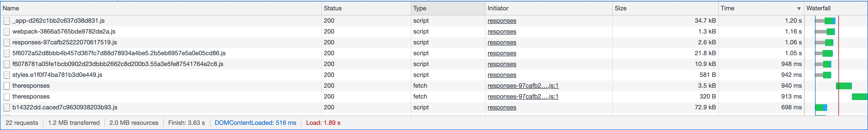Click blank icon of second theresponses fetch
The image size is (868, 130).
(6, 97)
